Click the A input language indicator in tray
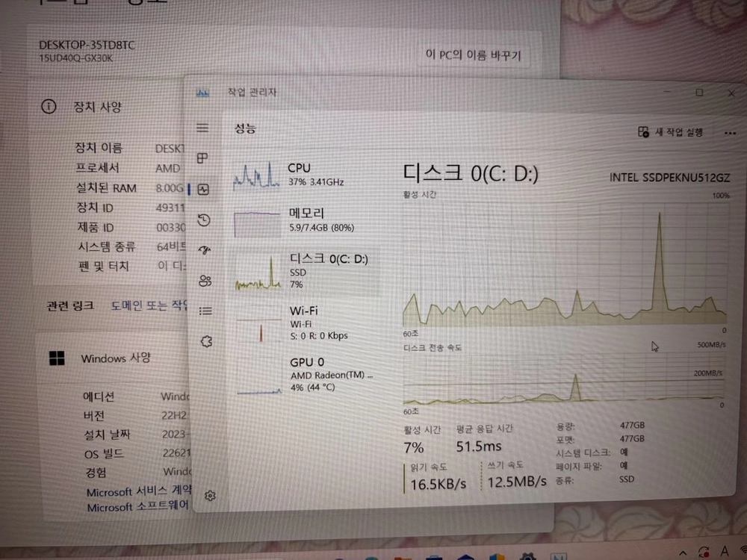 [725, 552]
